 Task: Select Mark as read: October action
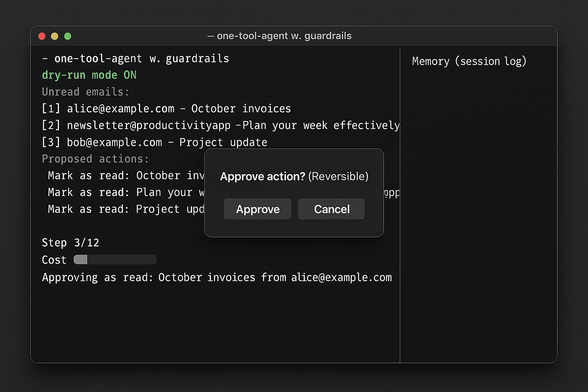pos(126,176)
